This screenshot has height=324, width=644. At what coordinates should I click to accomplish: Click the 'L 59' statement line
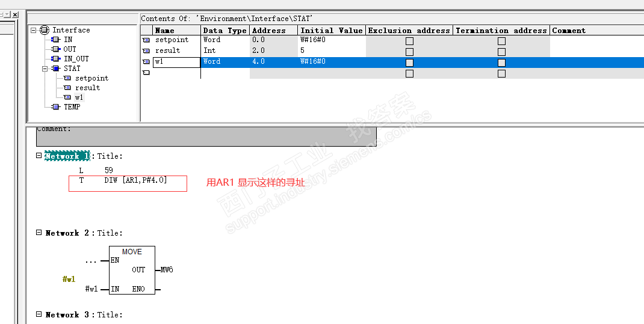coord(96,170)
